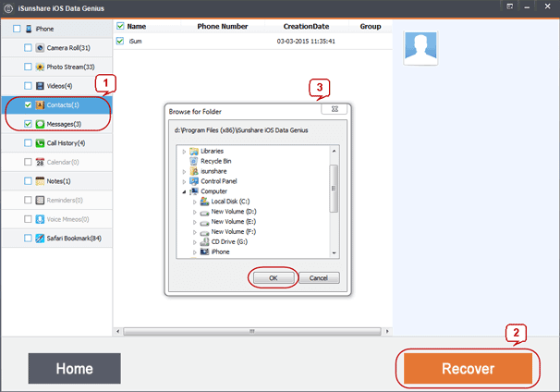
Task: Expand the Local Disk (C:) node
Action: click(x=195, y=202)
